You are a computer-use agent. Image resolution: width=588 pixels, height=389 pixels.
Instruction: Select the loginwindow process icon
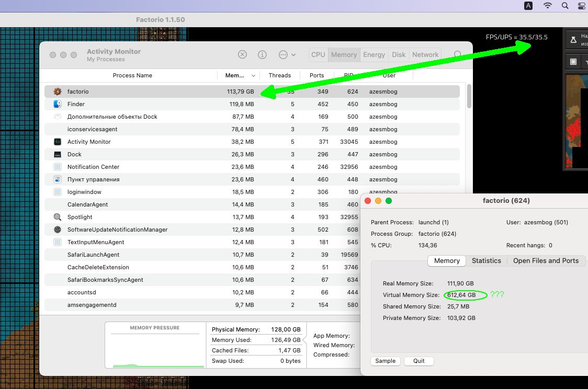[x=58, y=192]
